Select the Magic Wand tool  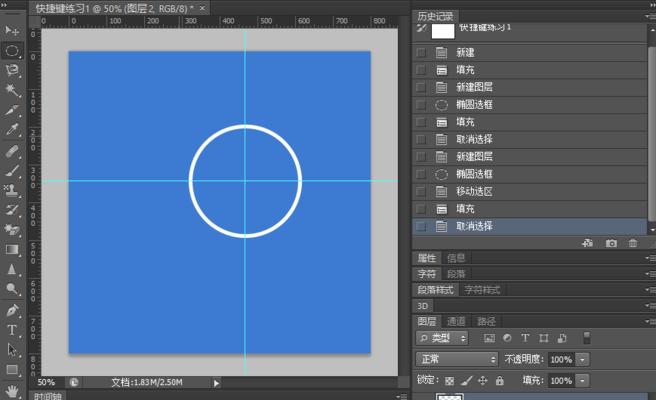[x=12, y=90]
